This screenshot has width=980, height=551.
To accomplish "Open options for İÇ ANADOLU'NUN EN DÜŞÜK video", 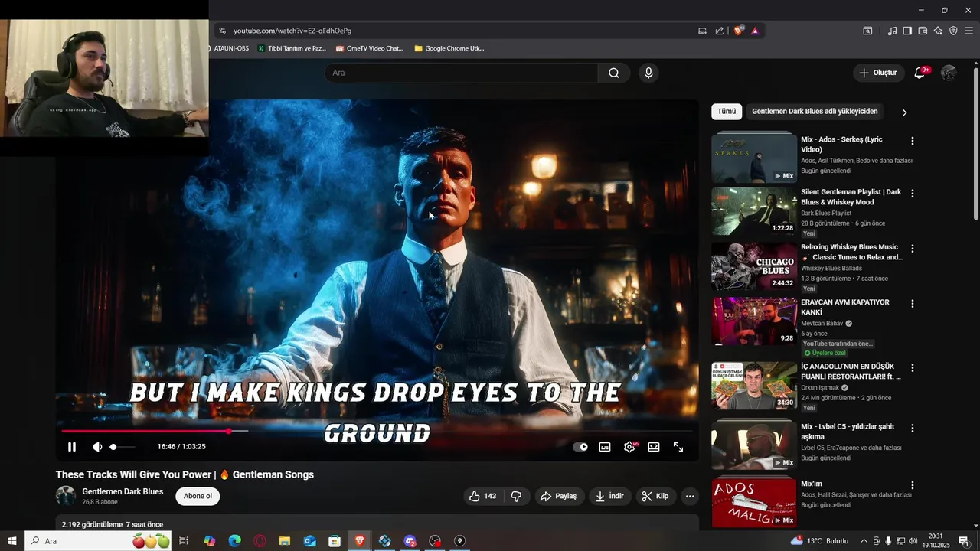I will [912, 367].
